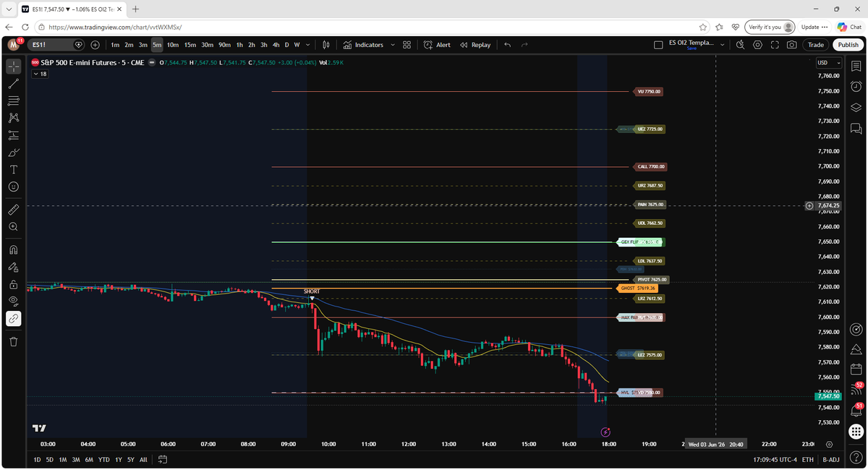Select the trend line drawing tool
The width and height of the screenshot is (868, 470).
[x=14, y=84]
